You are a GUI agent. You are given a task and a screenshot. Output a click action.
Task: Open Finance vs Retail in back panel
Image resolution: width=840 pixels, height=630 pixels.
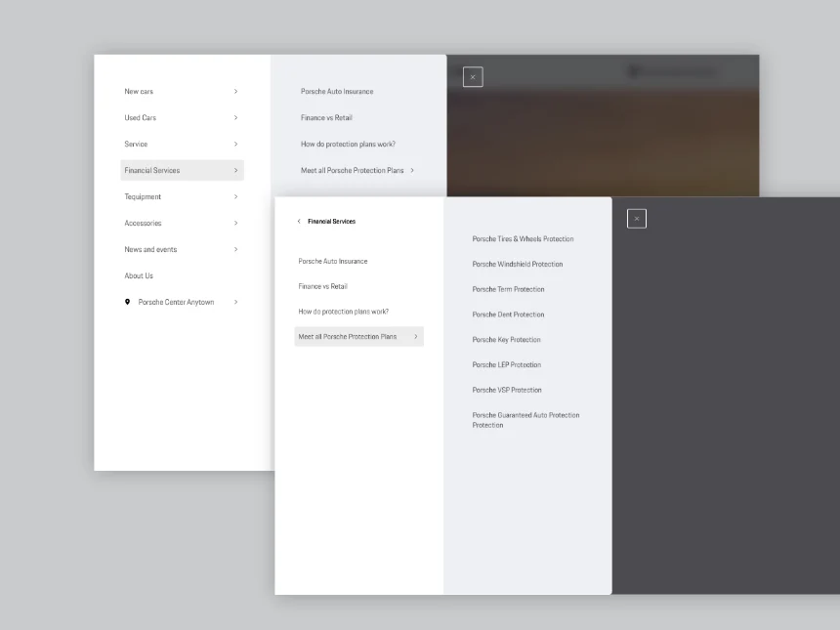(326, 118)
